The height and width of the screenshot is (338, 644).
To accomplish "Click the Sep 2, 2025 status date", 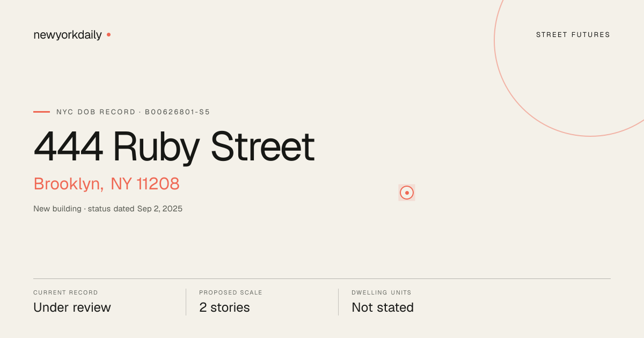I will (160, 209).
